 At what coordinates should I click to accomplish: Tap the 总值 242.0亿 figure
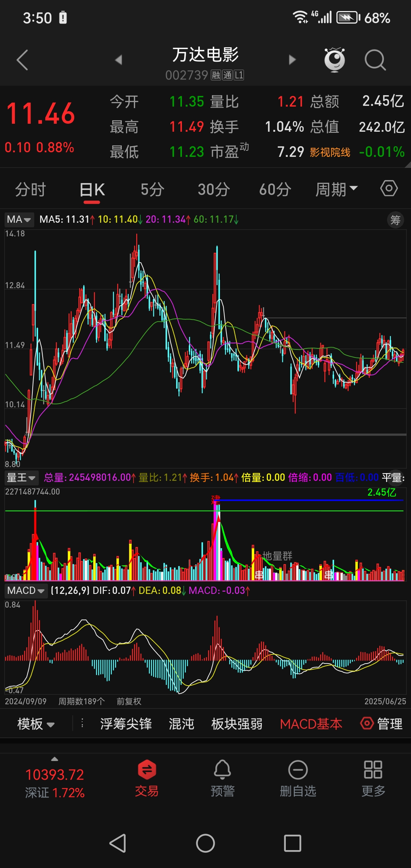pyautogui.click(x=357, y=127)
